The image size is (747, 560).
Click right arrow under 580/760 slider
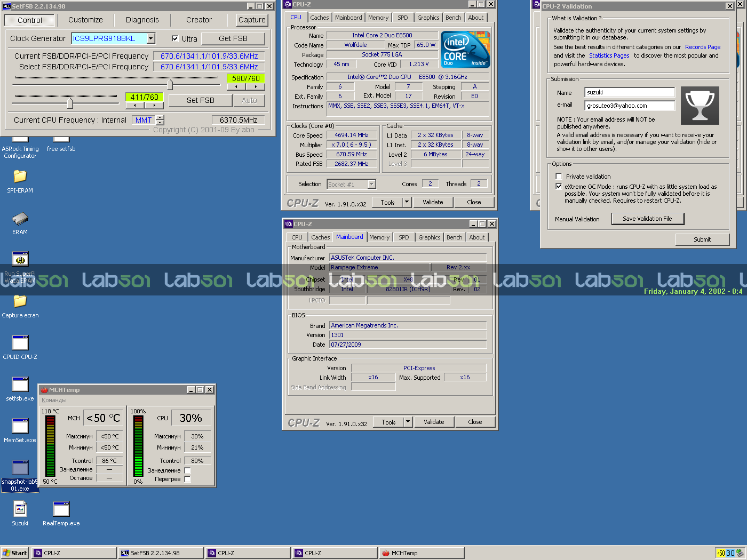pos(256,86)
